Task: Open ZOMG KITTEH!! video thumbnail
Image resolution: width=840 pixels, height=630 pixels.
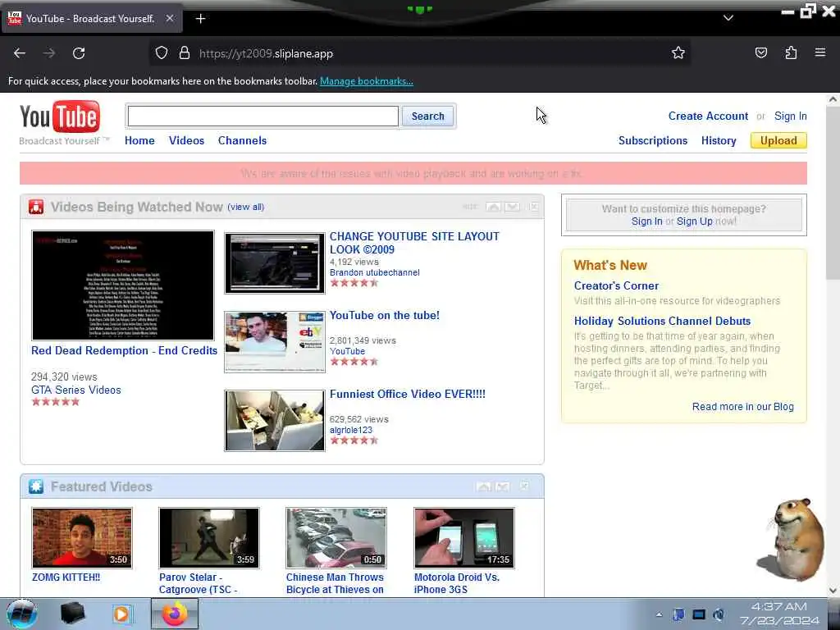Action: (x=82, y=538)
